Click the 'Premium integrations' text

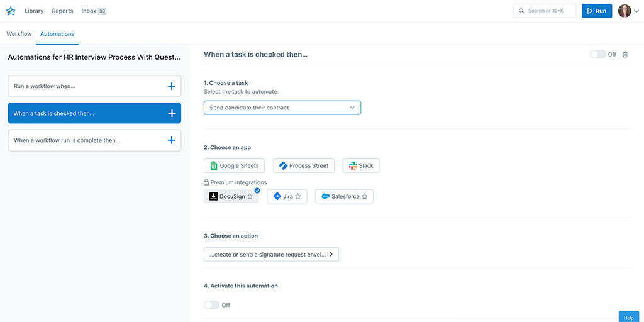238,182
